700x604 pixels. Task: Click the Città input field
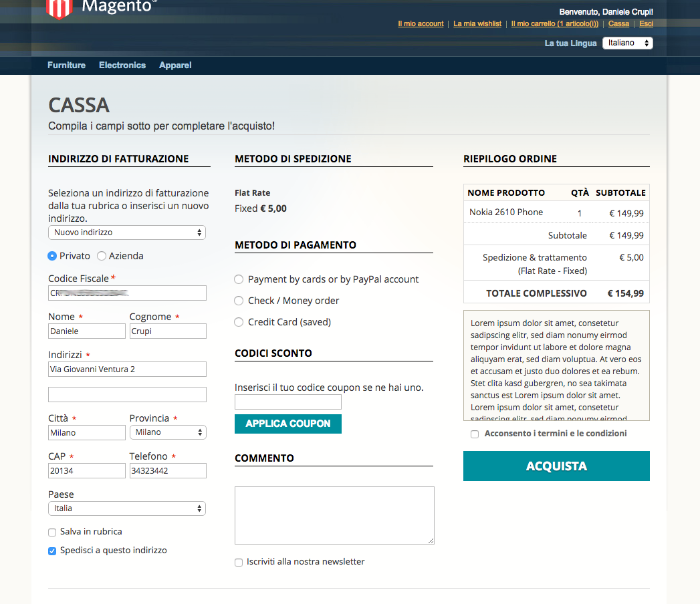[x=87, y=433]
